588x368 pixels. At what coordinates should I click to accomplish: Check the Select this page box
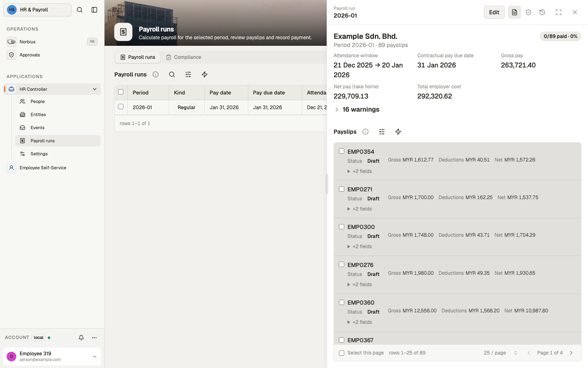point(342,353)
